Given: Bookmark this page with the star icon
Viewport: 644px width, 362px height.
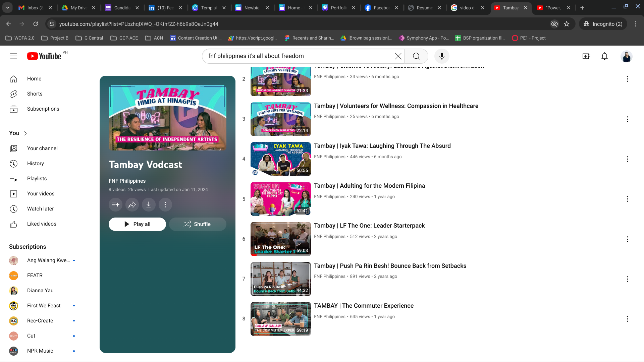Looking at the screenshot, I should click(x=567, y=24).
